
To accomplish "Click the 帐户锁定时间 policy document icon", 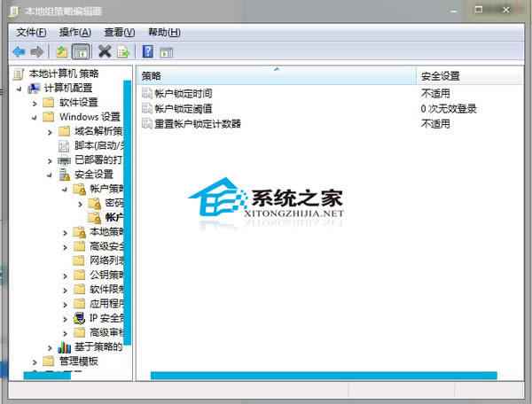I will point(147,93).
